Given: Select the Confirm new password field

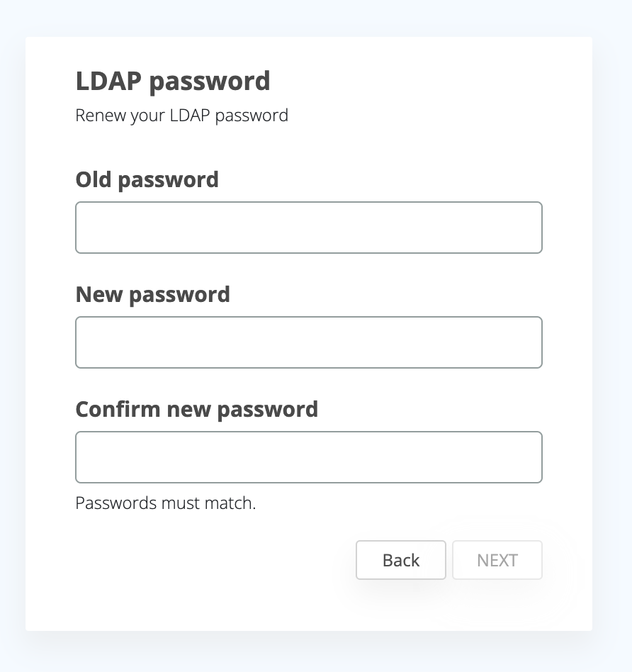Looking at the screenshot, I should [x=308, y=457].
